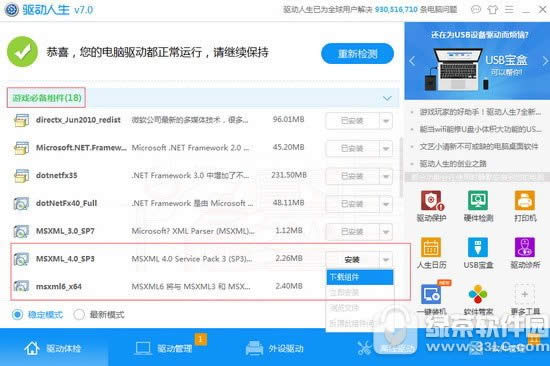Open dropdown arrow for MSXML_3.0_SP7 row
550x366 pixels.
click(385, 232)
